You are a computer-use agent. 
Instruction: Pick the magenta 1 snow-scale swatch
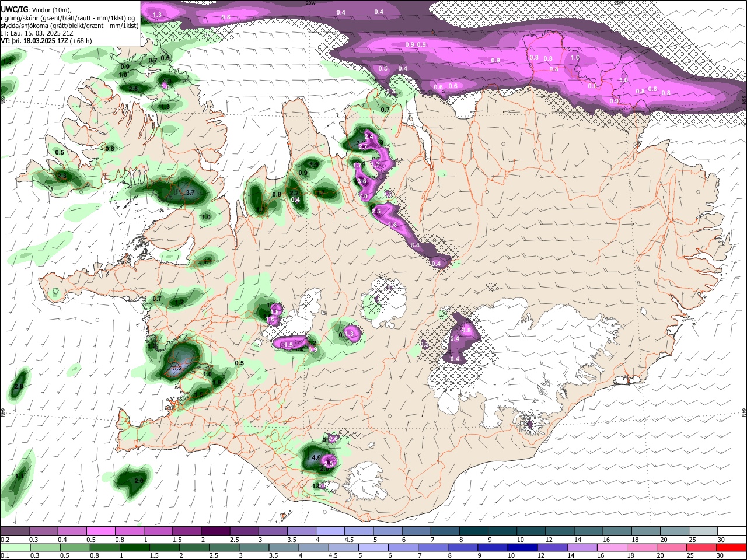(x=158, y=531)
